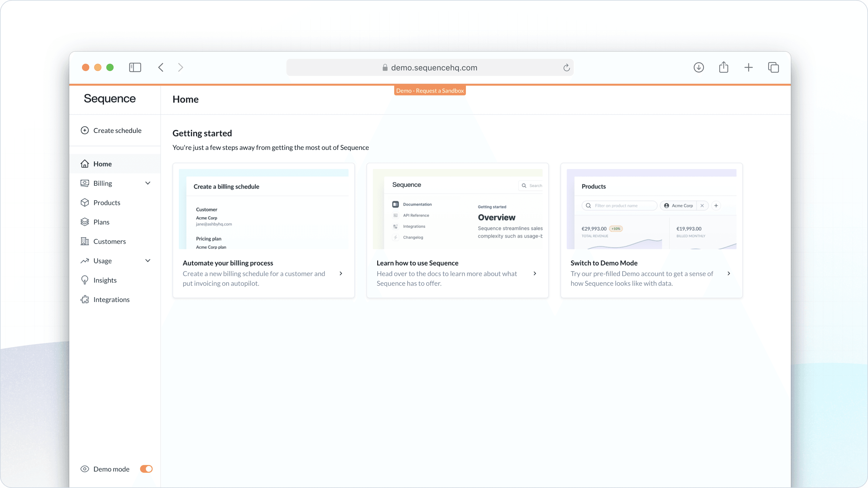
Task: Click the Demo - Request a Sandbox banner
Action: point(430,91)
